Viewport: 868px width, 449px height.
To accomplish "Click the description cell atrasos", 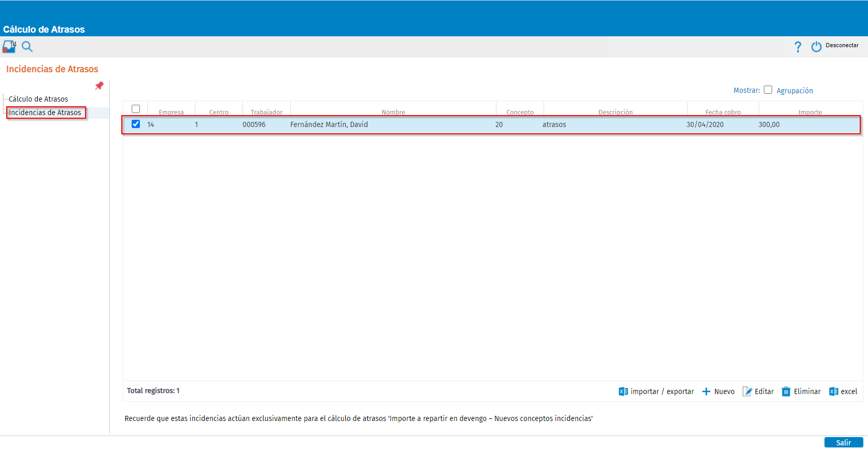I will tap(554, 124).
